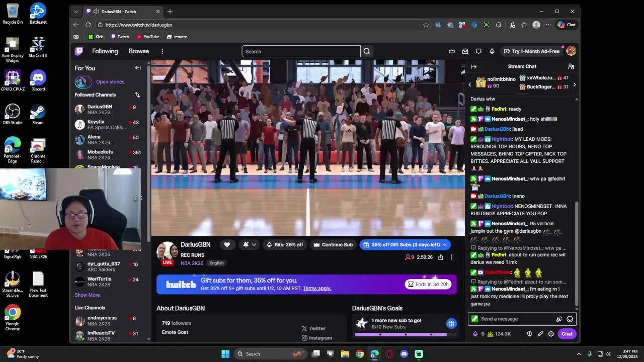Viewport: 644px width, 362px height.
Task: Unfollow with the heart button
Action: coord(227,245)
